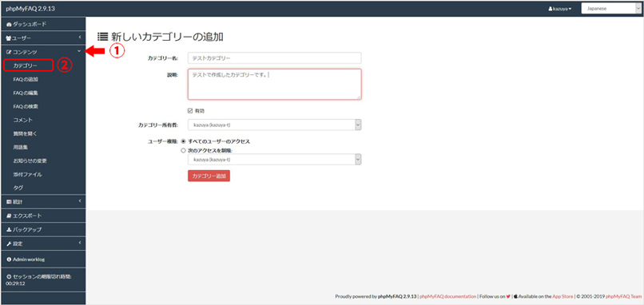Click the カテゴリー名 input field

[x=274, y=57]
